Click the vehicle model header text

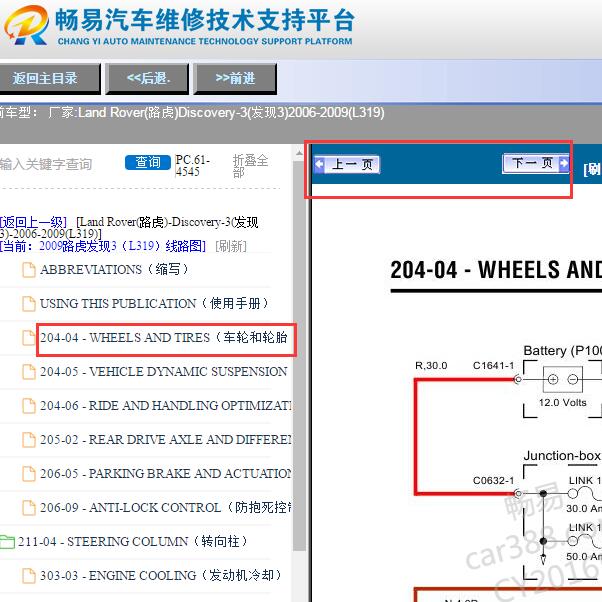pyautogui.click(x=192, y=112)
